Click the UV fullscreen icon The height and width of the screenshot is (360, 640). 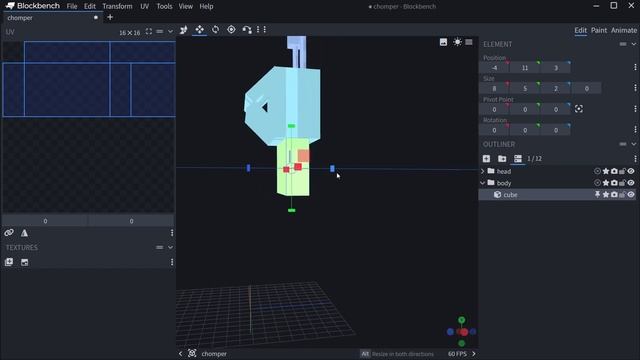point(149,32)
